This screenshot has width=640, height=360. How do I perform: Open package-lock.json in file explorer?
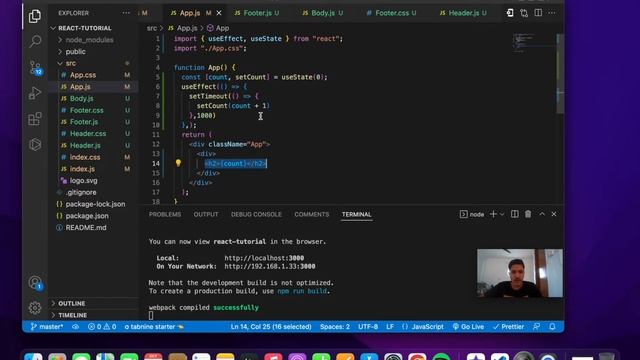[x=95, y=204]
